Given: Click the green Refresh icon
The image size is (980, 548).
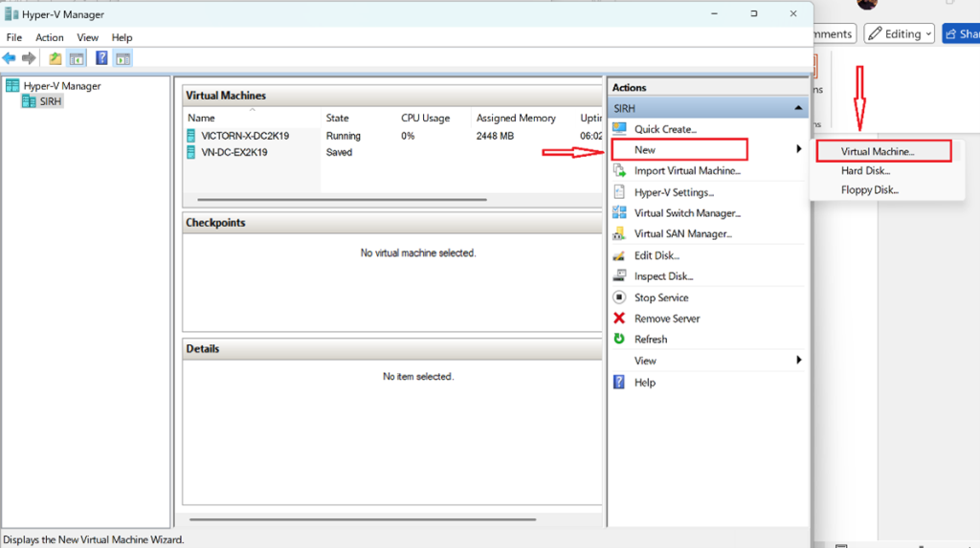Looking at the screenshot, I should coord(619,340).
